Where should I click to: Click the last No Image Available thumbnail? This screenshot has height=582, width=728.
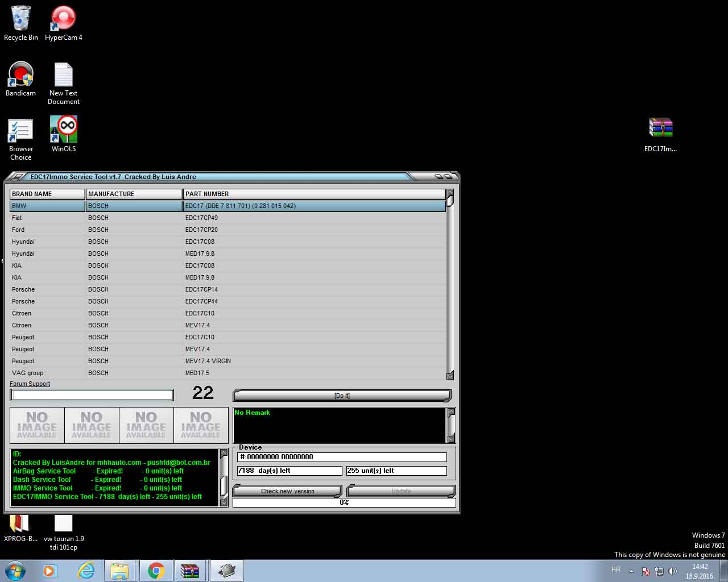tap(201, 425)
